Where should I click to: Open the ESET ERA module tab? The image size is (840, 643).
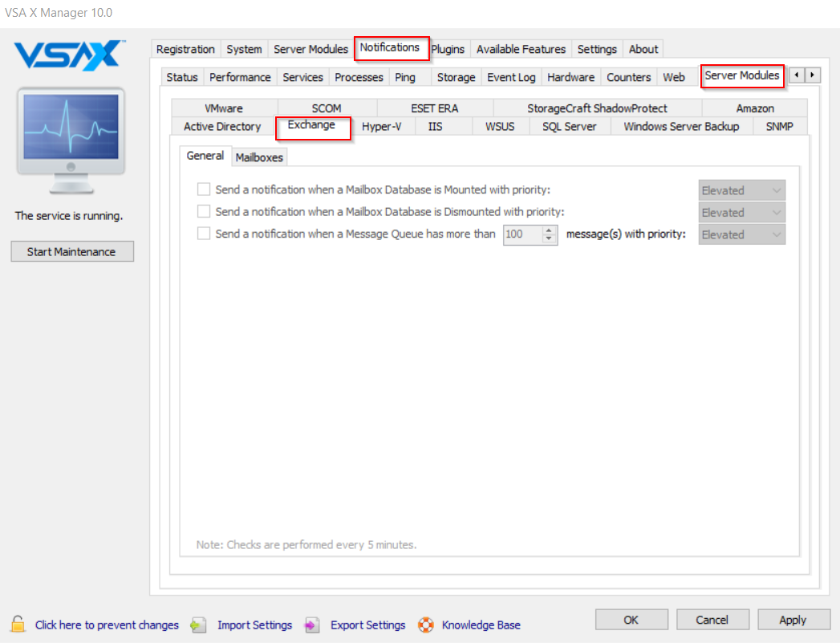pyautogui.click(x=435, y=108)
